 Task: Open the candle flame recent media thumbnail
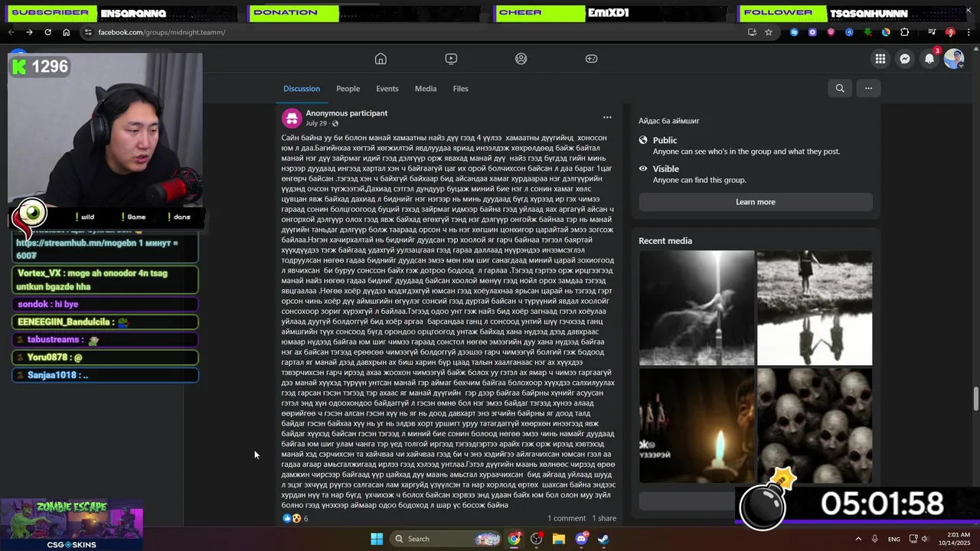(x=697, y=425)
